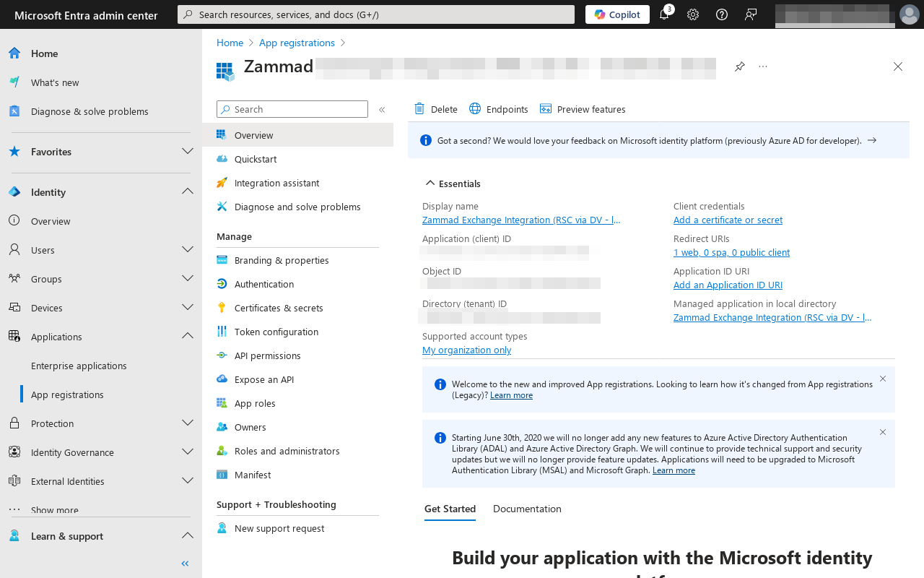The image size is (924, 578).
Task: Expand External Identities section
Action: [x=188, y=480]
